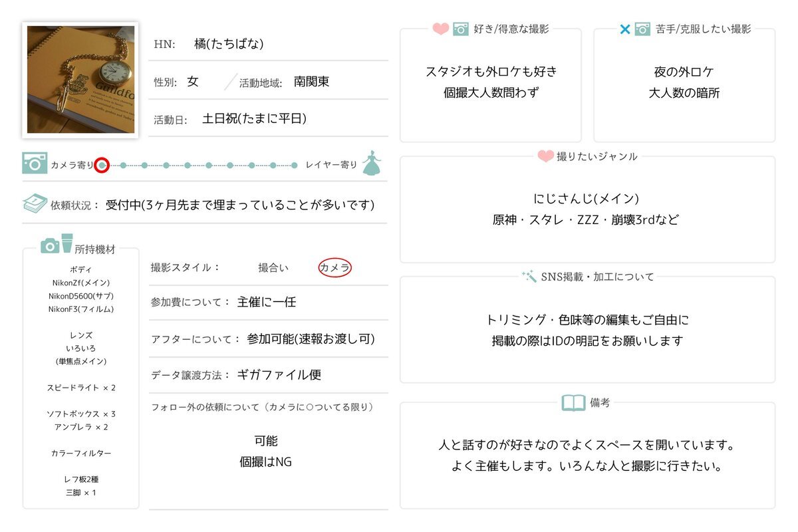Select the stacked books icon next to 依頼状況
This screenshot has height=532, width=798.
pos(35,203)
